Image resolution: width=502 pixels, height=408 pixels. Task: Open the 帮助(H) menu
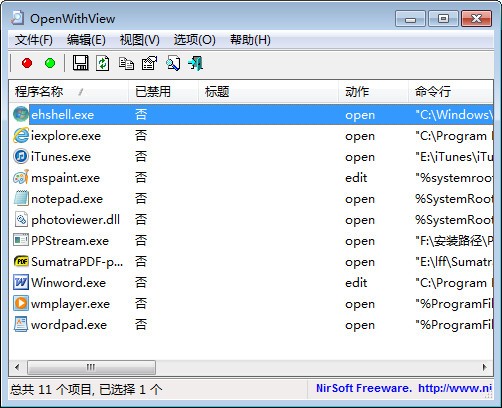(250, 40)
